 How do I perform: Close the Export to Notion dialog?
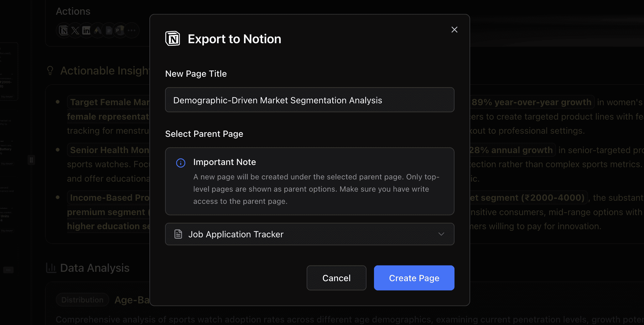(454, 29)
